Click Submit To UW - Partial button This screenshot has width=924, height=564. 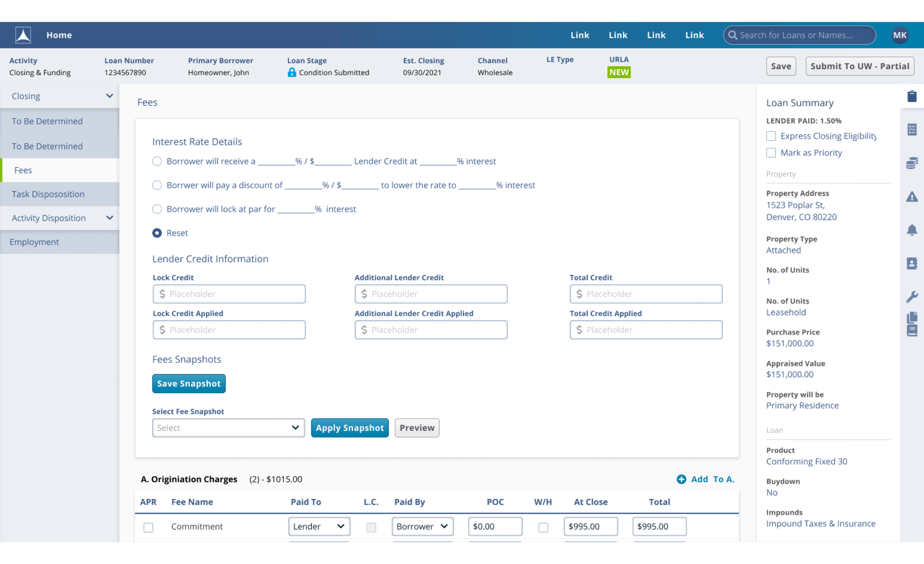pyautogui.click(x=859, y=66)
